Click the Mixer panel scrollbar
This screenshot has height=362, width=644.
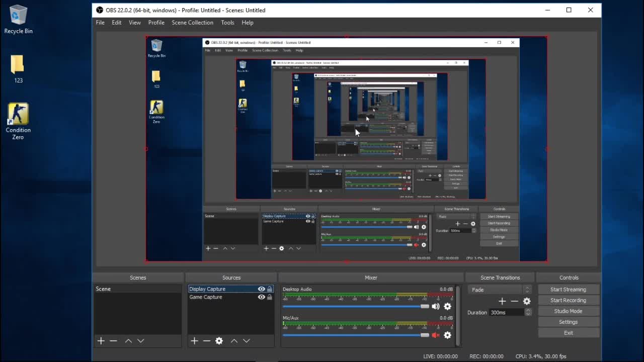457,316
